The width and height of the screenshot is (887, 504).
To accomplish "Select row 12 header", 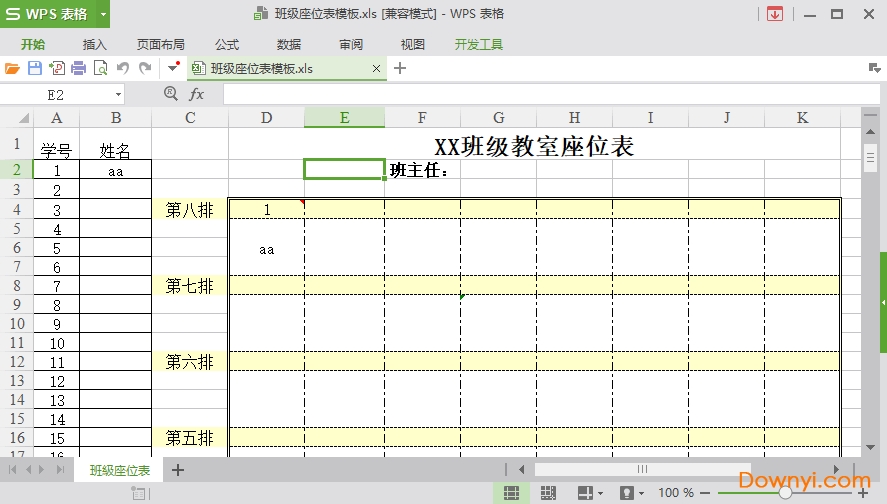I will [17, 361].
